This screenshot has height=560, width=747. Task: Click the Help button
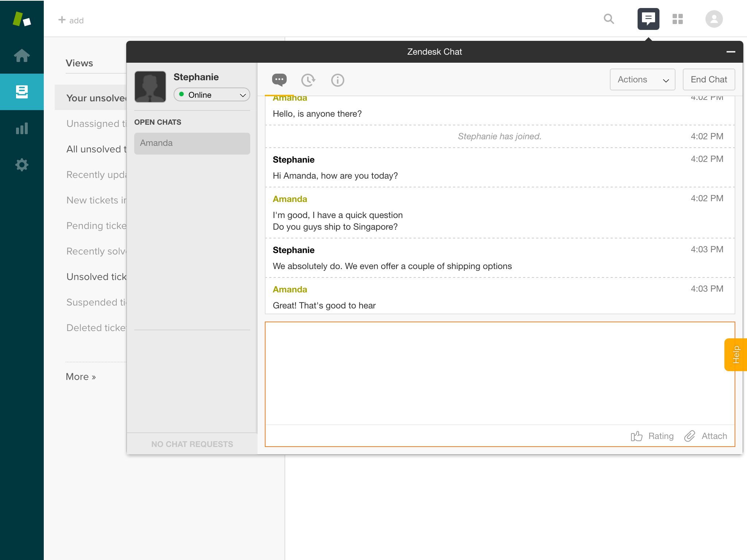click(x=737, y=354)
